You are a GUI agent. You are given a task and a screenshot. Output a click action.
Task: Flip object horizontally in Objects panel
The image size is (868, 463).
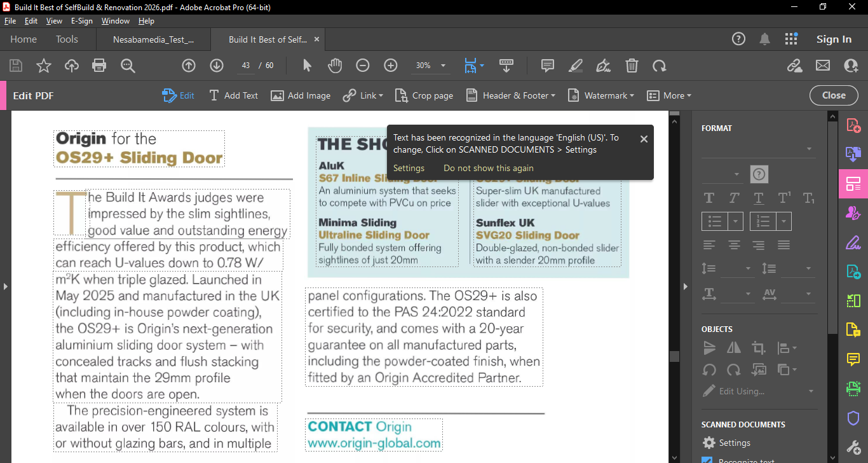pyautogui.click(x=734, y=348)
